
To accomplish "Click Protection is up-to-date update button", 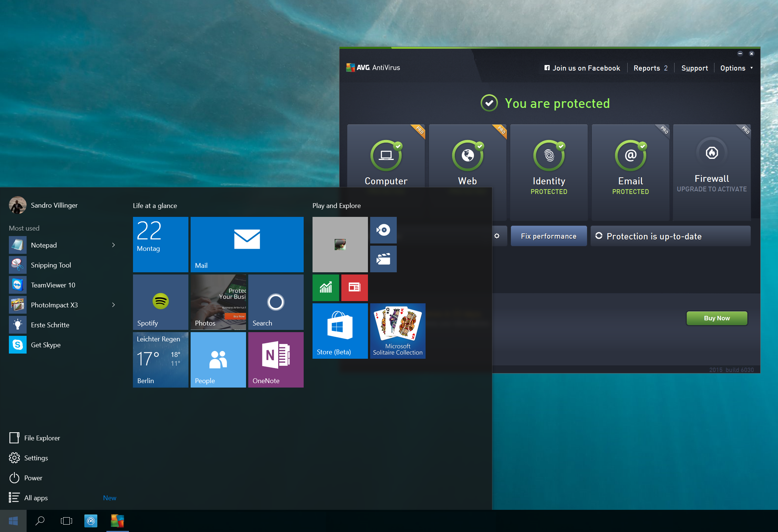I will 670,236.
